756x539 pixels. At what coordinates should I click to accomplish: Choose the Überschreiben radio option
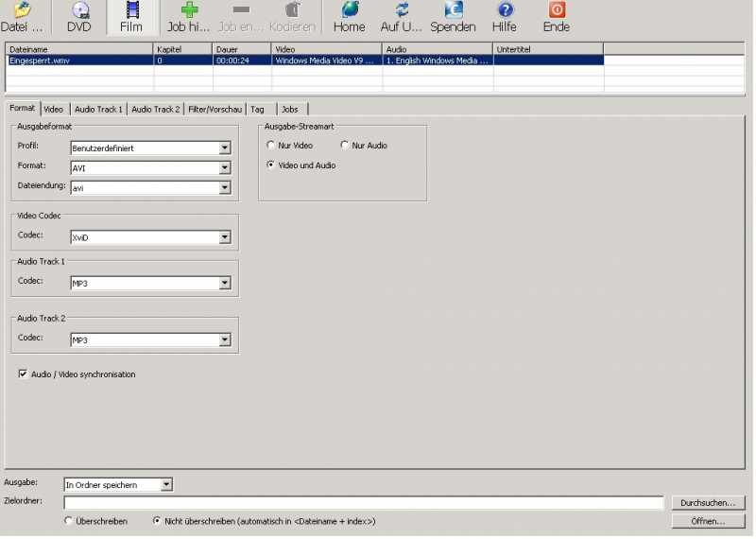tap(68, 521)
